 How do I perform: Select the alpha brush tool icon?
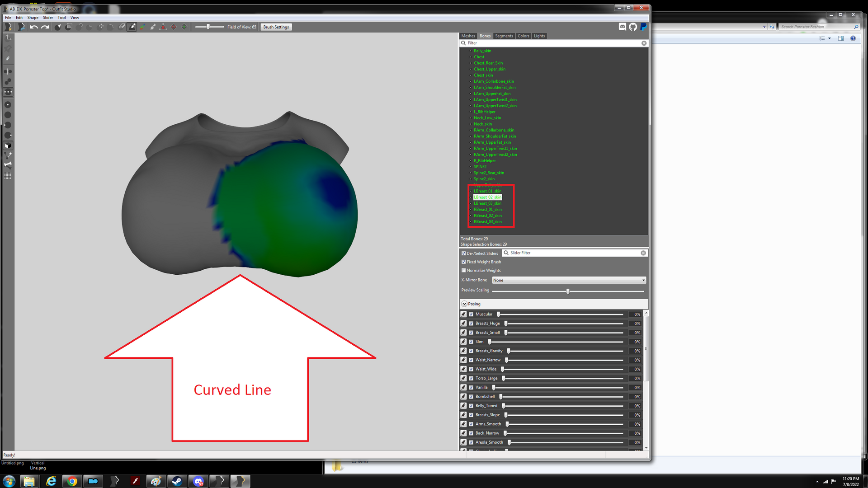coord(153,27)
